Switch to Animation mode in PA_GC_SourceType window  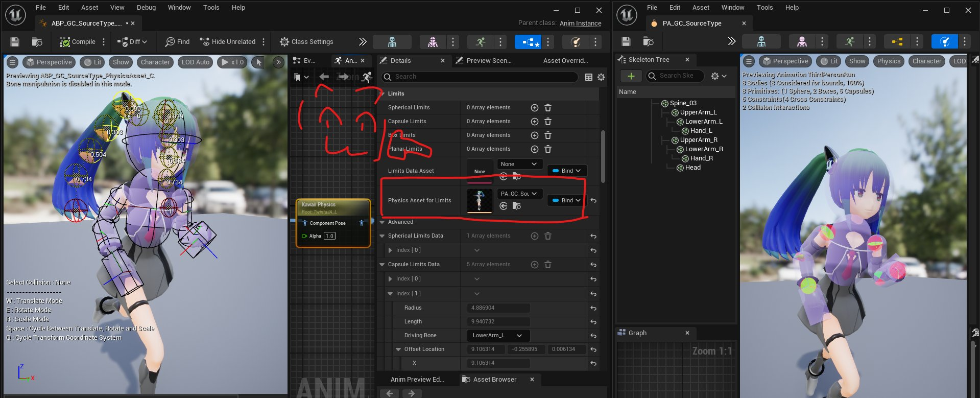point(850,42)
